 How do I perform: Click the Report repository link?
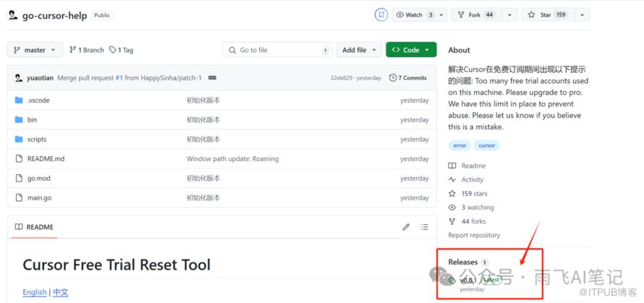click(474, 235)
